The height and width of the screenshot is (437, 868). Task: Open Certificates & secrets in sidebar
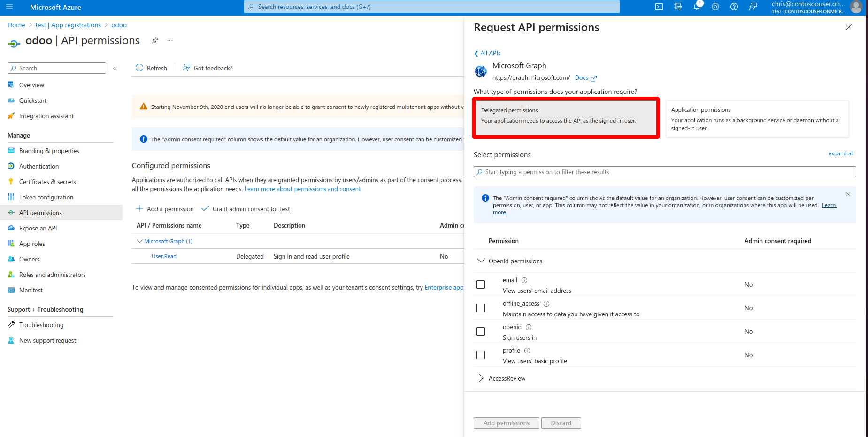coord(47,182)
